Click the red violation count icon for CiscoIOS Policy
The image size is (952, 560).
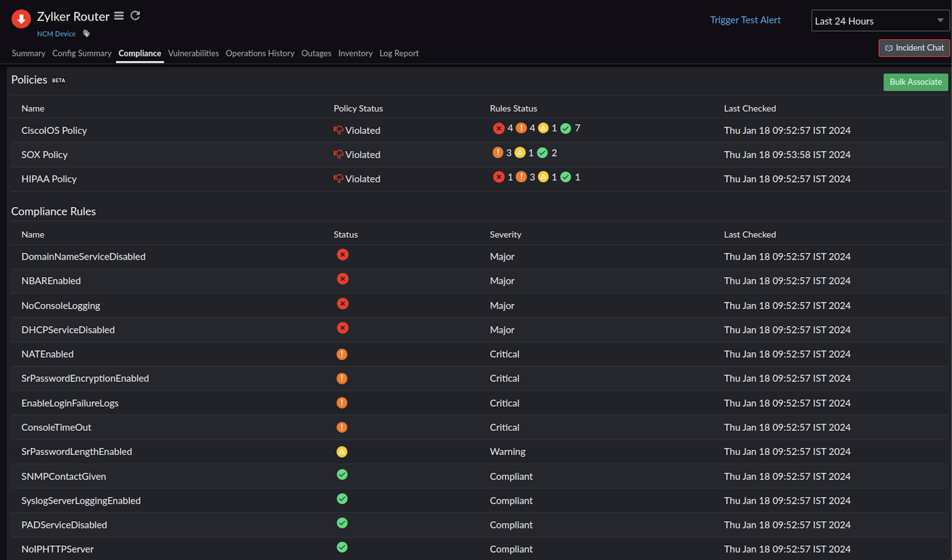click(x=499, y=128)
